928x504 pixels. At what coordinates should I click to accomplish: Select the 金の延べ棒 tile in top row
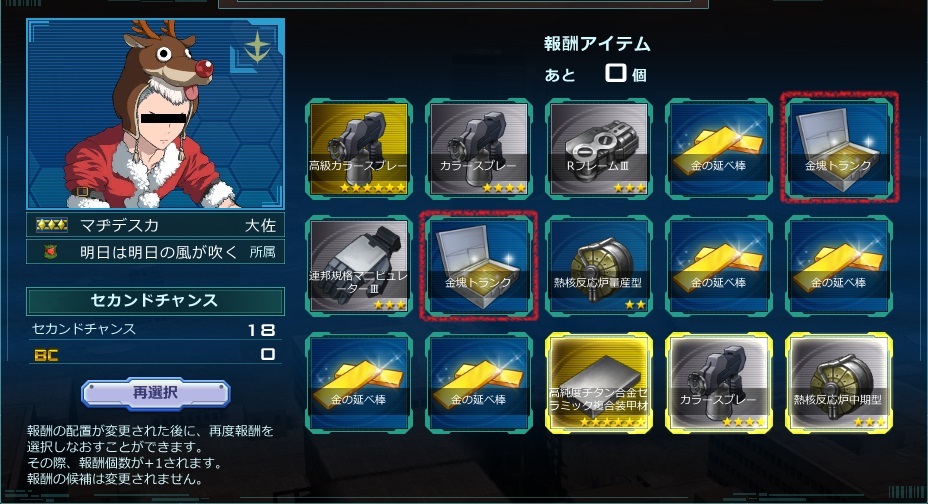718,149
